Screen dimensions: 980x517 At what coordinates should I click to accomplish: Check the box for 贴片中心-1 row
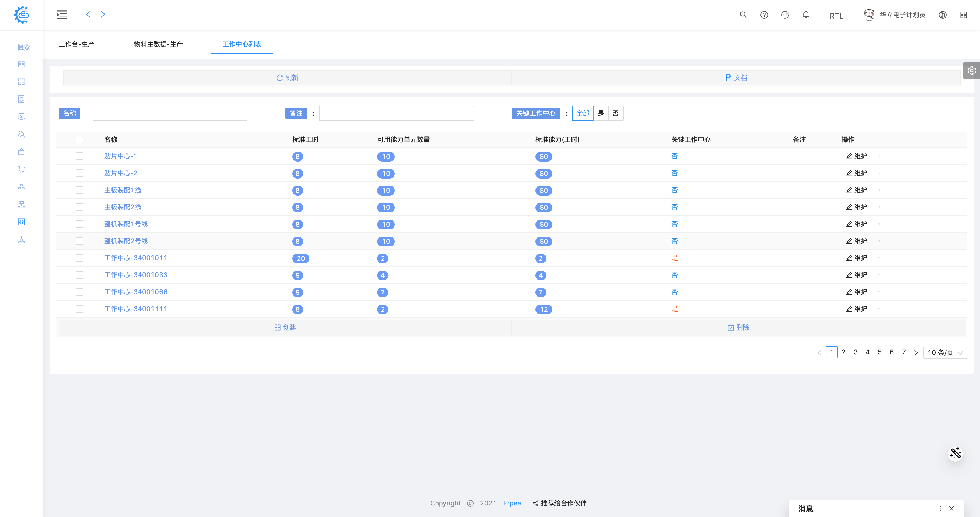click(79, 156)
